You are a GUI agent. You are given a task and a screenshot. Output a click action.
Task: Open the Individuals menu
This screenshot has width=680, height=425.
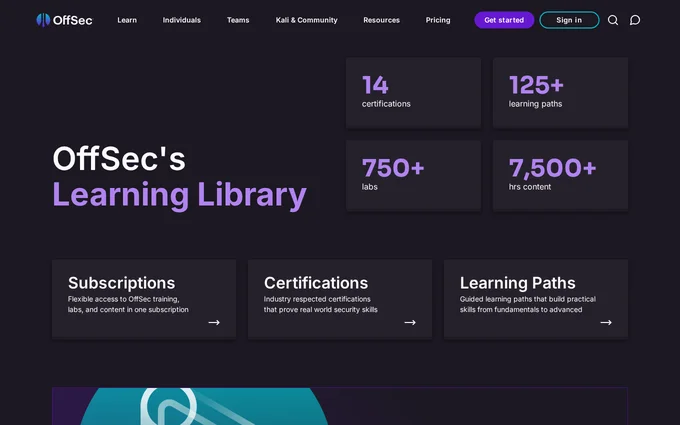[x=182, y=20]
